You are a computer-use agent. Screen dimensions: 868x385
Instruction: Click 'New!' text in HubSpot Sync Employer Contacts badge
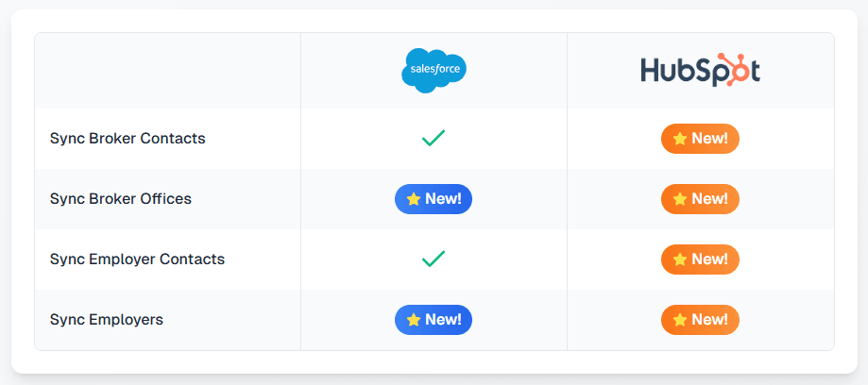(709, 259)
